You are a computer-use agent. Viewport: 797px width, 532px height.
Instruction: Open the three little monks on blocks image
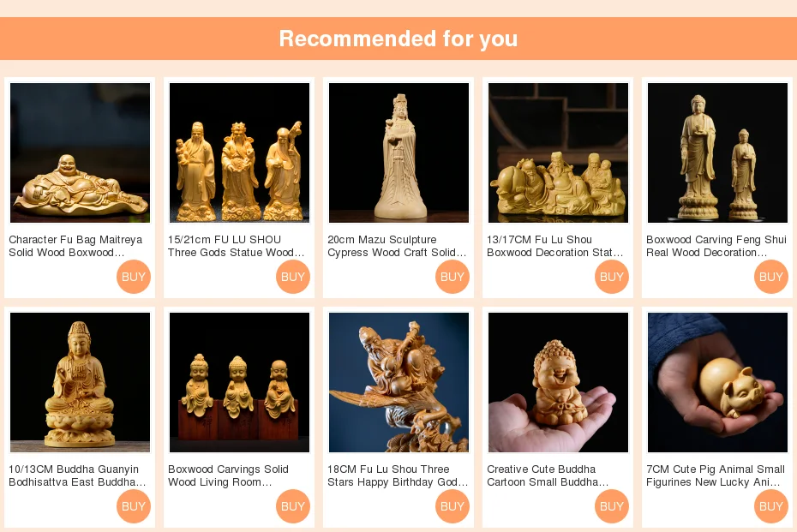tap(239, 382)
